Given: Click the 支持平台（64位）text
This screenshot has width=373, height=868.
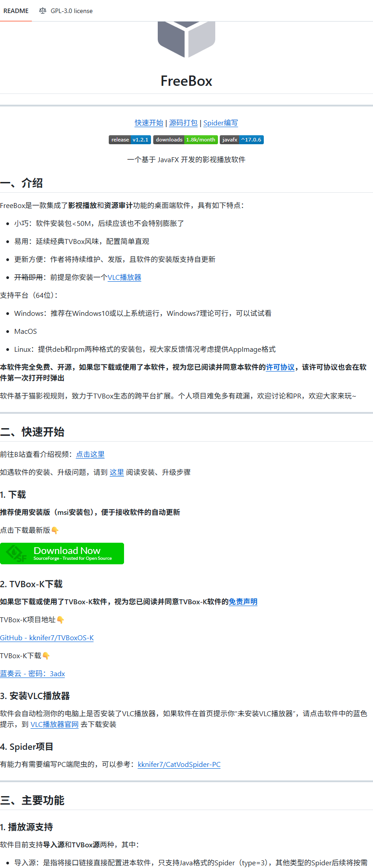Looking at the screenshot, I should pos(29,295).
